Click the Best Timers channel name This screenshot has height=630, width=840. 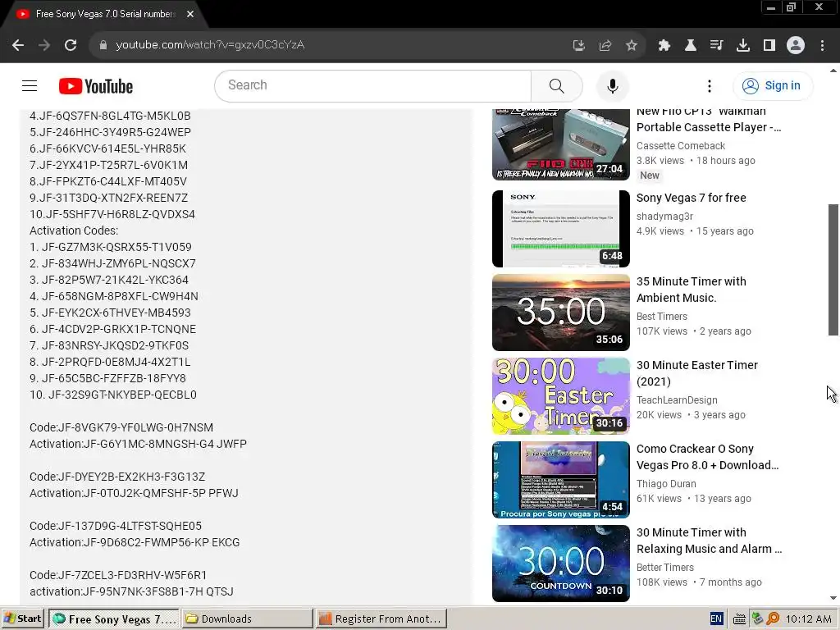[662, 317]
